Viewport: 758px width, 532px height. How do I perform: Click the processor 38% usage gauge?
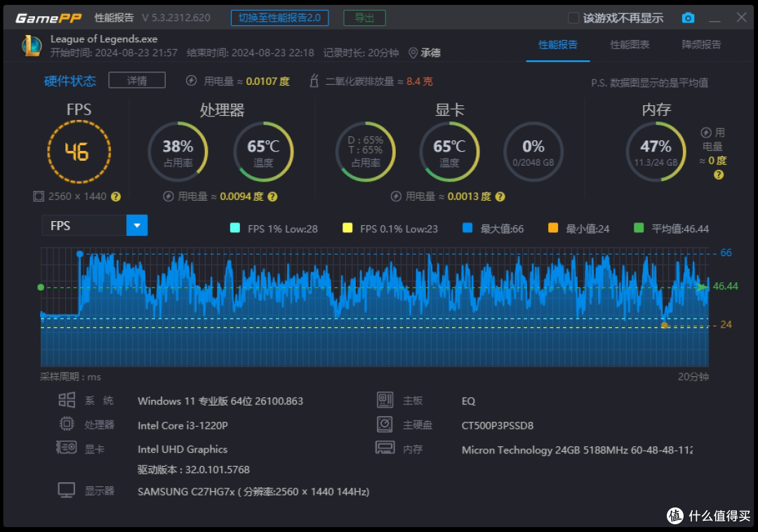(x=178, y=152)
